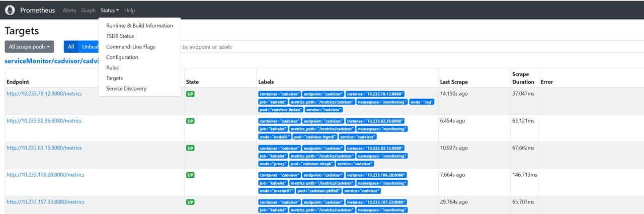644x214 pixels.
Task: Click last scrape value 6.454s ago
Action: tap(453, 121)
